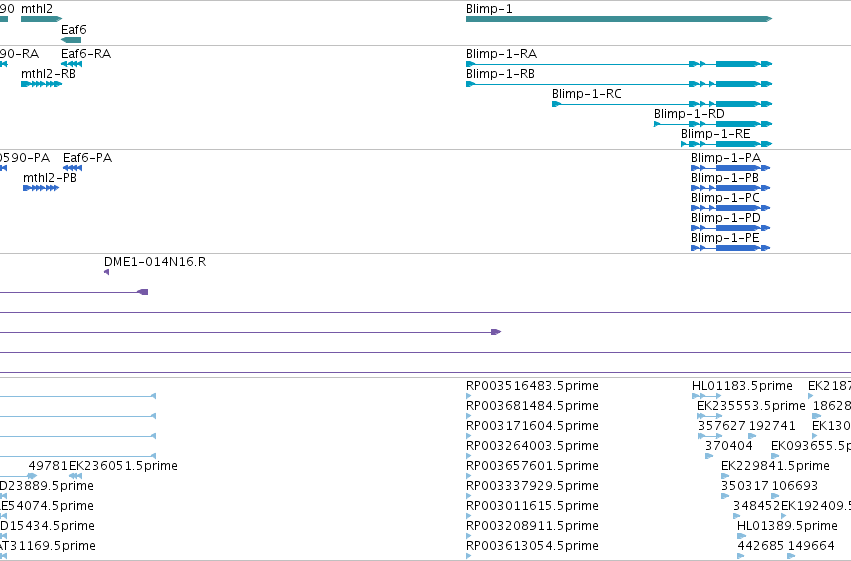This screenshot has height=561, width=851.
Task: Select the Blimp-1-PC protein label
Action: [725, 198]
